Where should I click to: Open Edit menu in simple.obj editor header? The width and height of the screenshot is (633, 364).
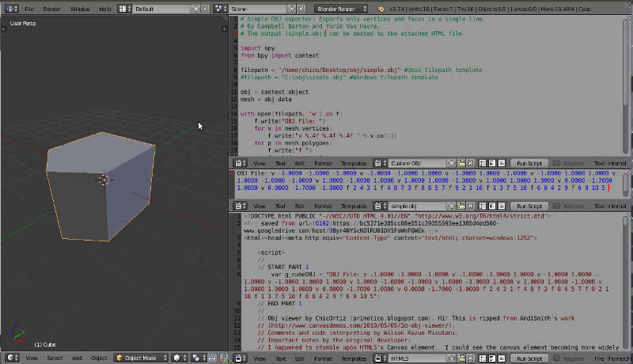point(300,206)
